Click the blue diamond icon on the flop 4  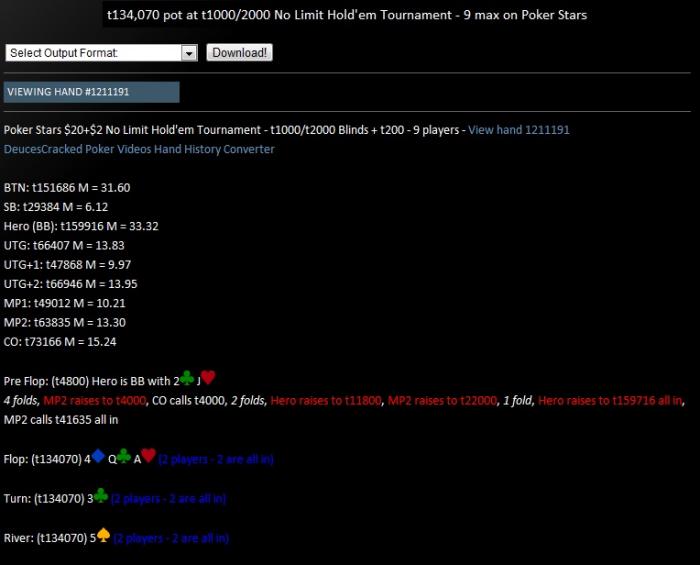click(98, 456)
